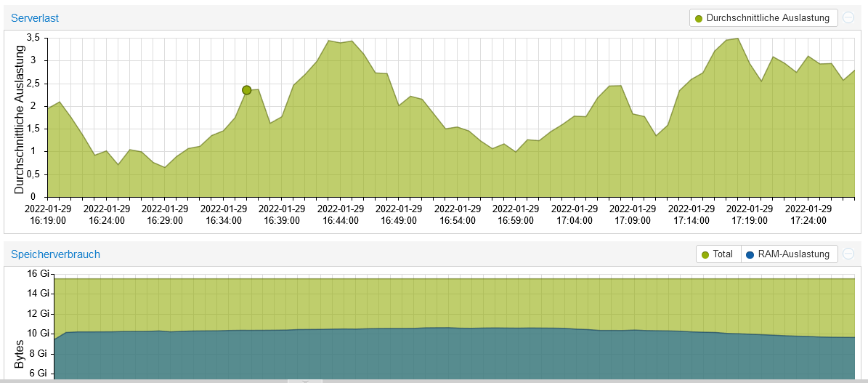This screenshot has width=868, height=383.
Task: Click the x-axis label 2022-01-29 16:59:00
Action: [516, 214]
